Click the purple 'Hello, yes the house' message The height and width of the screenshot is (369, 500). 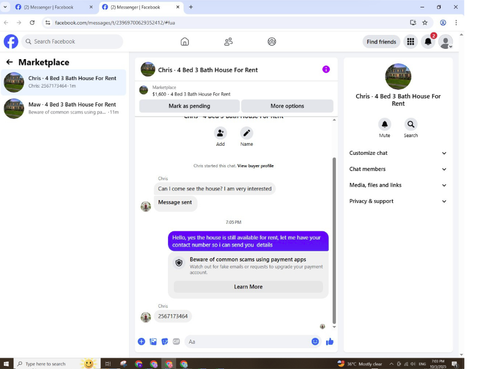point(248,241)
